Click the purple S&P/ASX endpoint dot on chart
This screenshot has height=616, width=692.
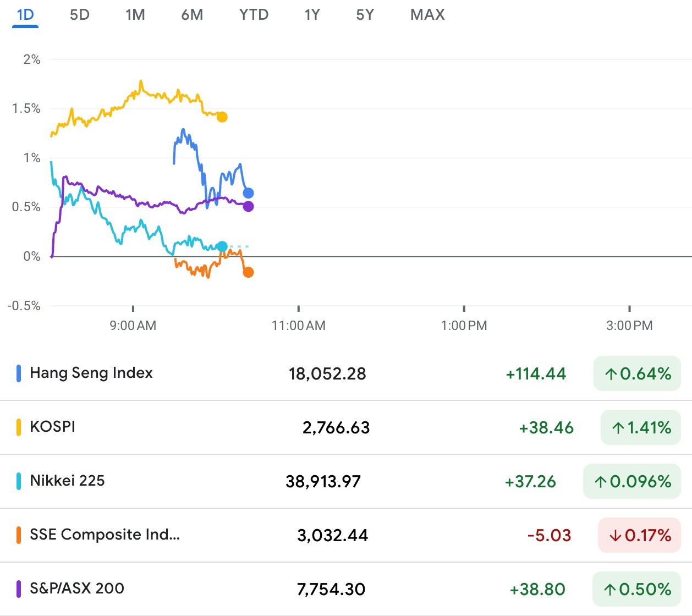pyautogui.click(x=248, y=206)
